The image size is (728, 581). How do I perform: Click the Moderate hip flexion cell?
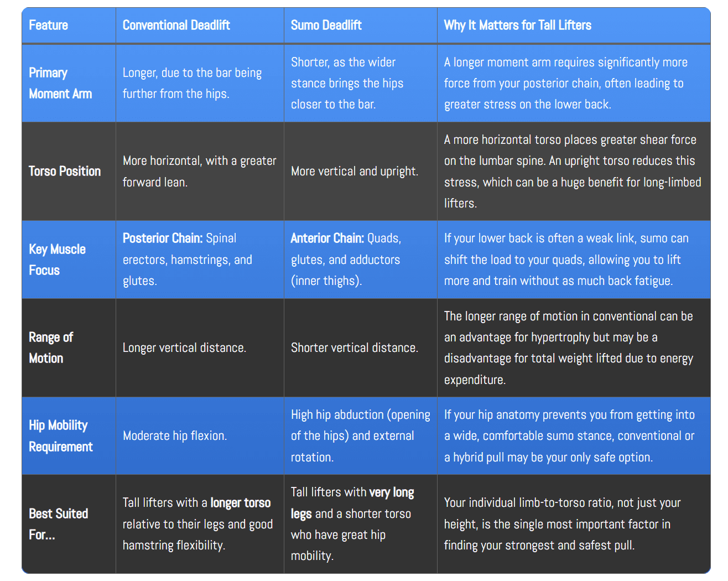tap(175, 436)
